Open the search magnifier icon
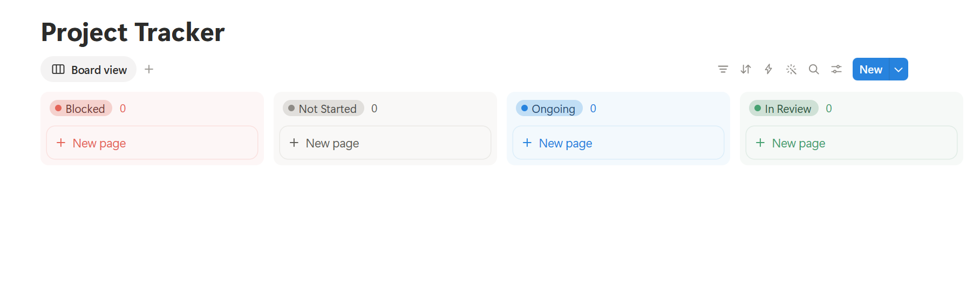 pyautogui.click(x=814, y=69)
